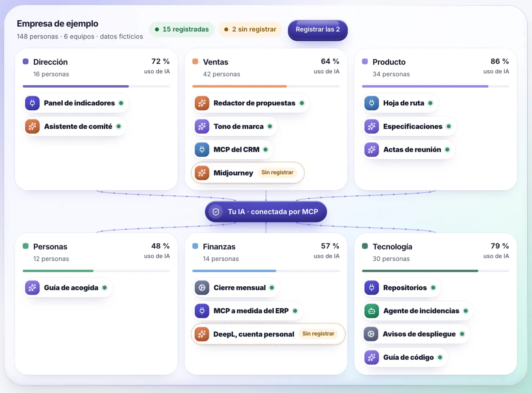Click the Tono de marca sparkle icon

(x=202, y=126)
